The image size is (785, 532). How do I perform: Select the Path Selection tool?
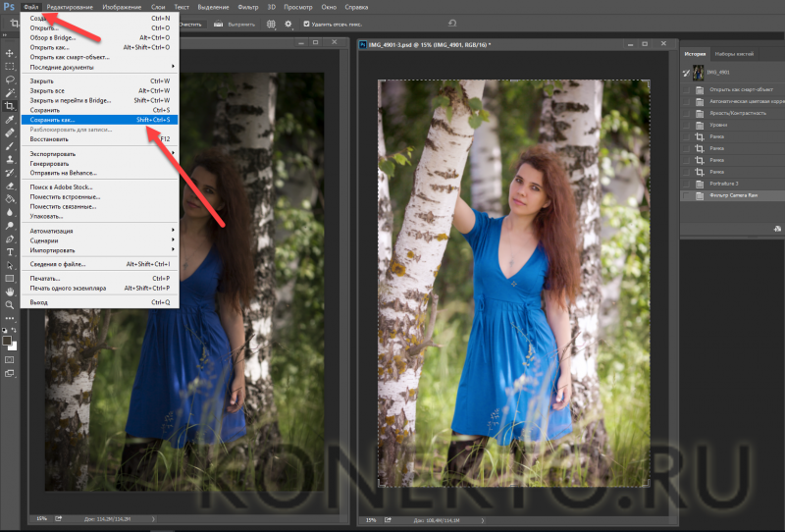[10, 265]
